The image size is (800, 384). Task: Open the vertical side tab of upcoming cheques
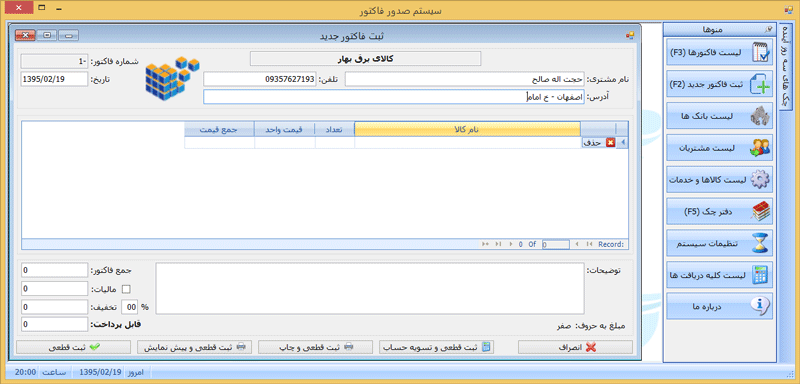click(x=785, y=66)
